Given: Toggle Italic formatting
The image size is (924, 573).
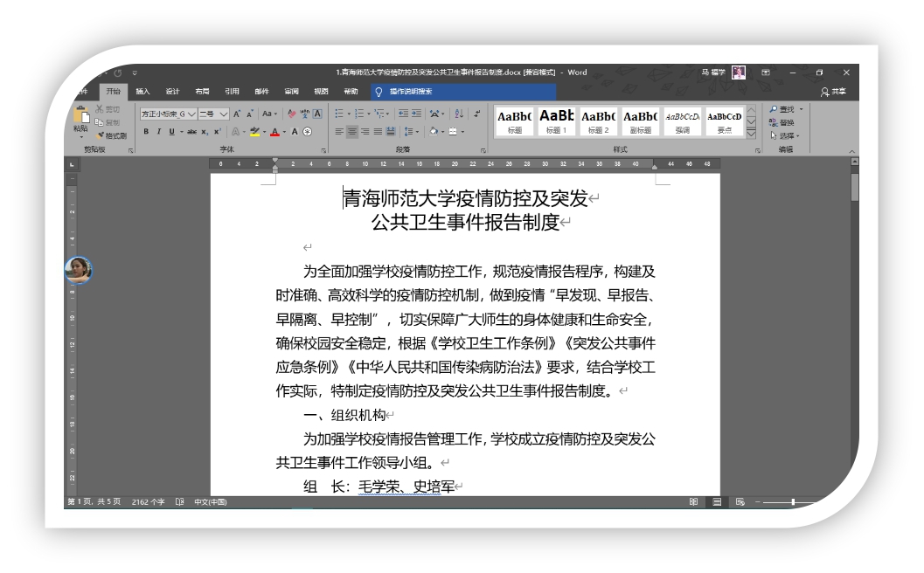Looking at the screenshot, I should click(158, 132).
